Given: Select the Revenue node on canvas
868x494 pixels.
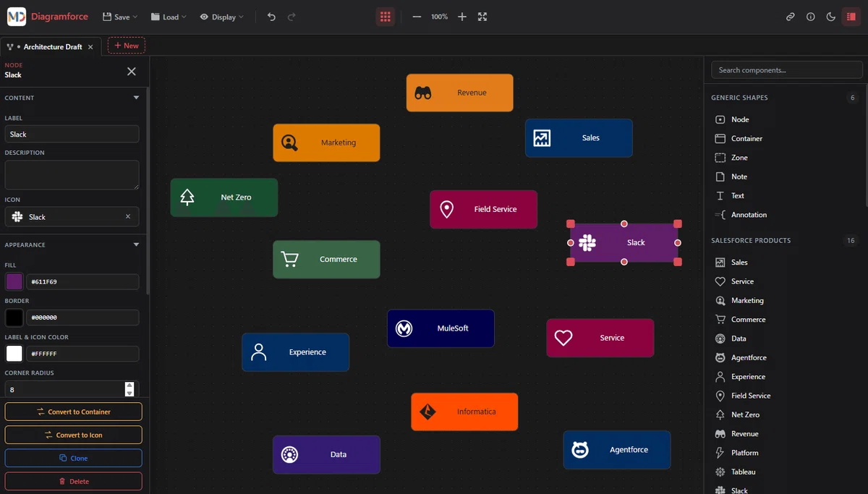Looking at the screenshot, I should tap(459, 93).
